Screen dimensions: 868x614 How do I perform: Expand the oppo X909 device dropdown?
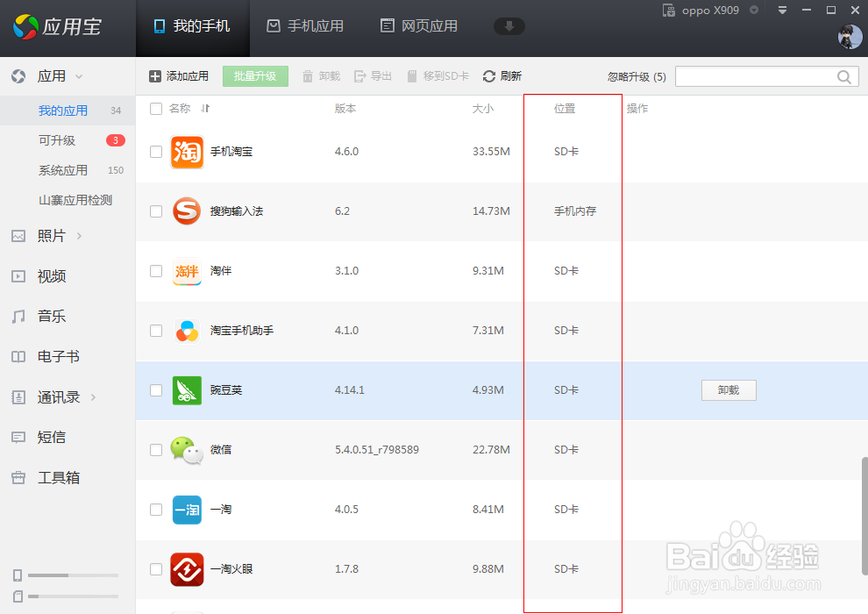point(754,10)
